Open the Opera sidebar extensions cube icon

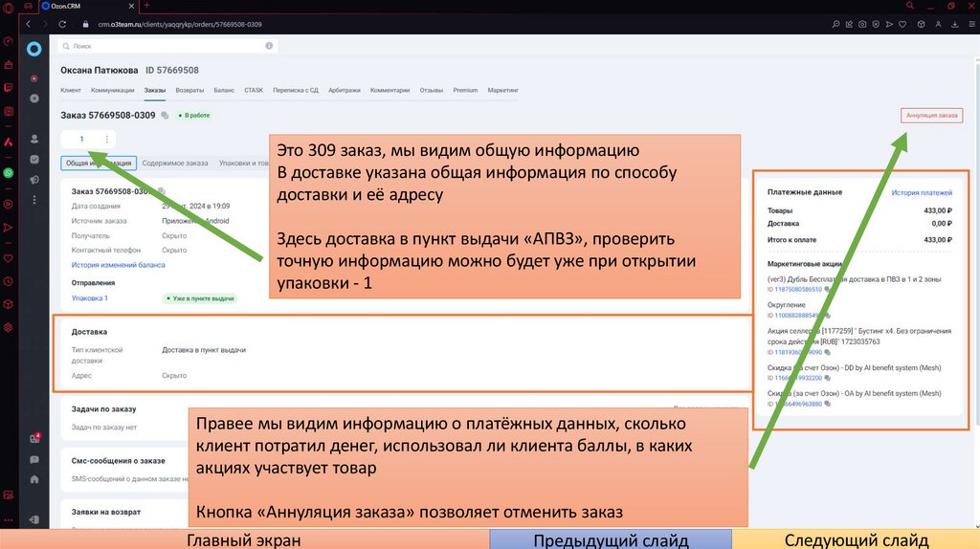tap(8, 304)
